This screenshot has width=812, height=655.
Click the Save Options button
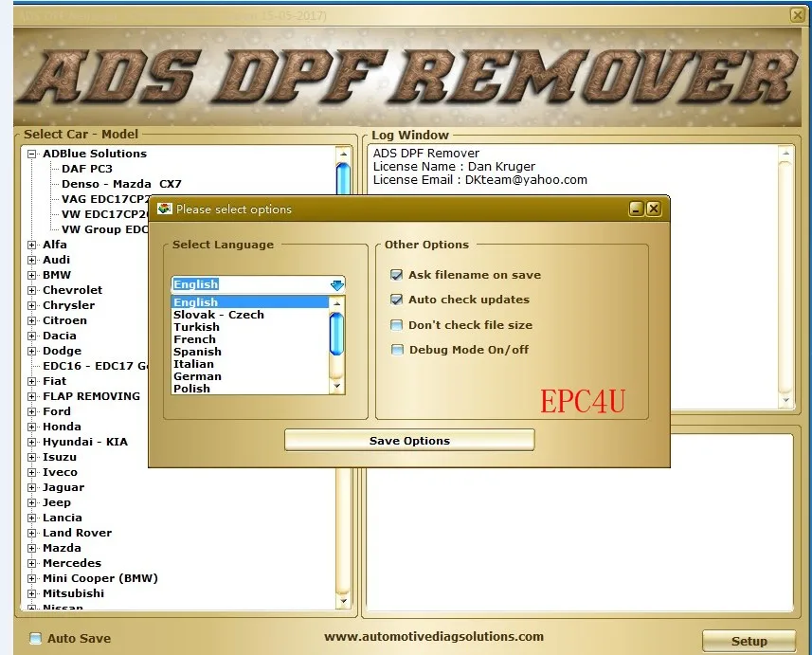click(409, 441)
